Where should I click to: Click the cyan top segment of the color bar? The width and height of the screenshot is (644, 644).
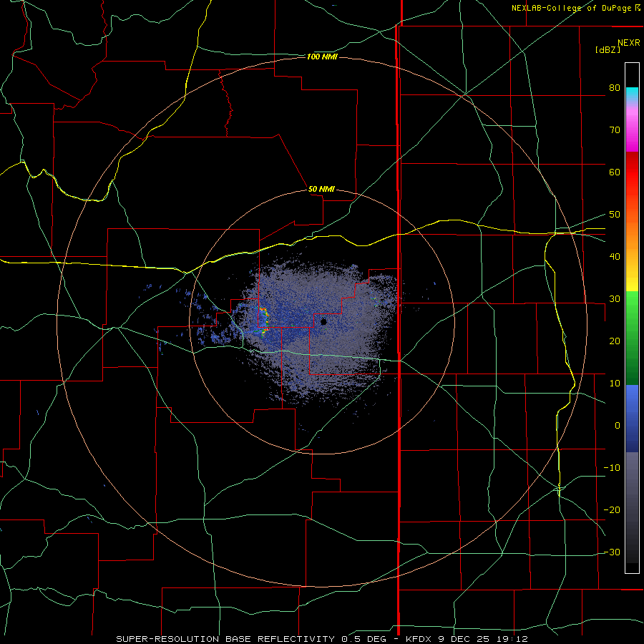coord(632,94)
